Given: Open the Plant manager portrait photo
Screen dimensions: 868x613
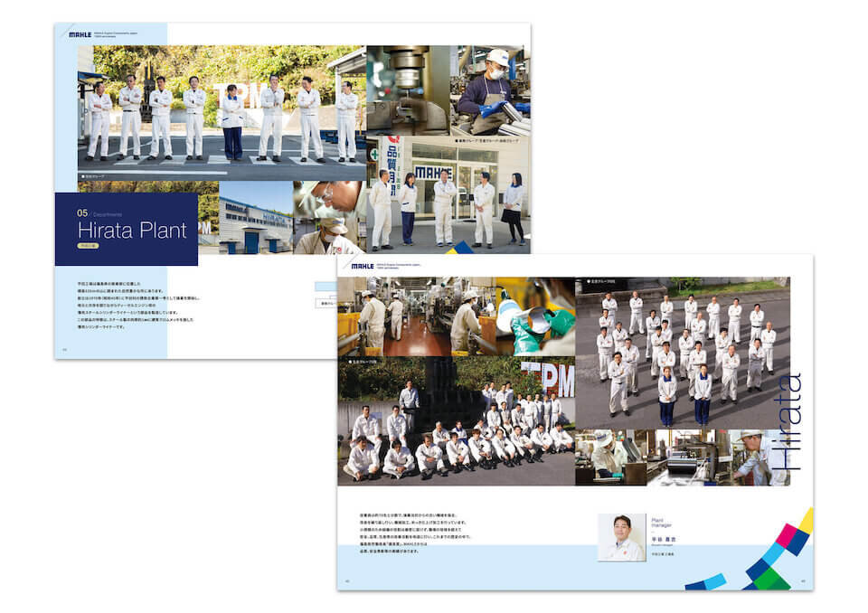Looking at the screenshot, I should [x=621, y=537].
